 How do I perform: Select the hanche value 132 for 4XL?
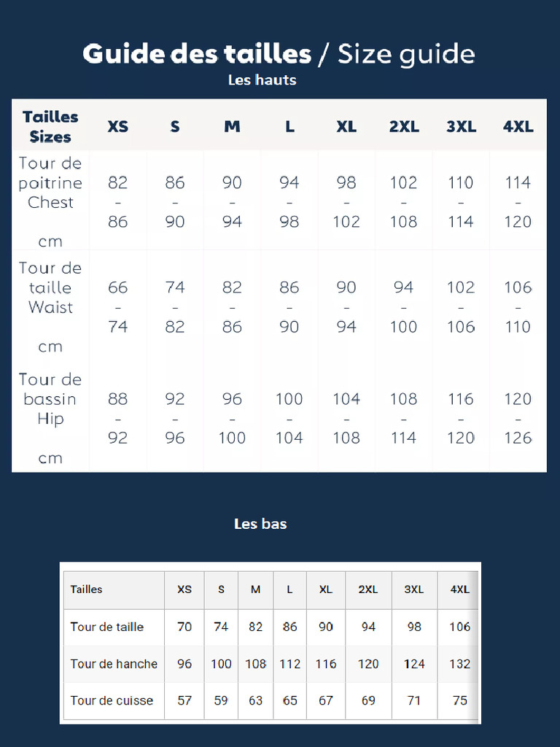pos(459,664)
